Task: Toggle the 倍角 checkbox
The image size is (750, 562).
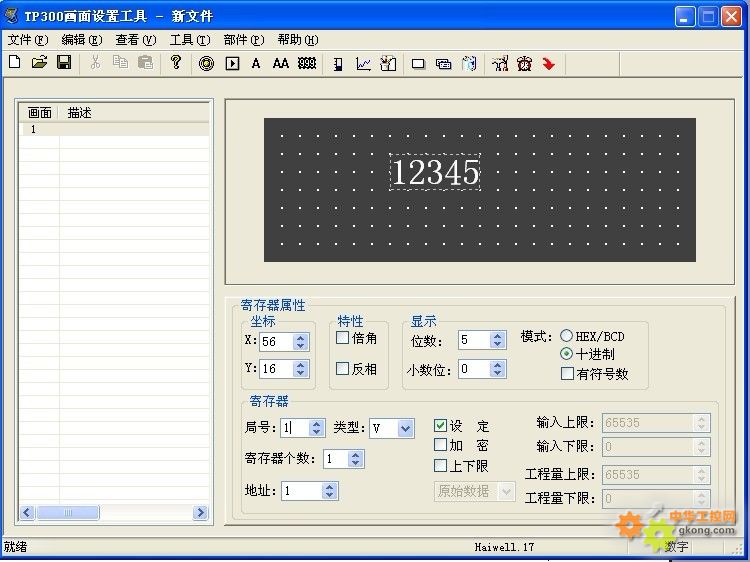Action: (342, 338)
